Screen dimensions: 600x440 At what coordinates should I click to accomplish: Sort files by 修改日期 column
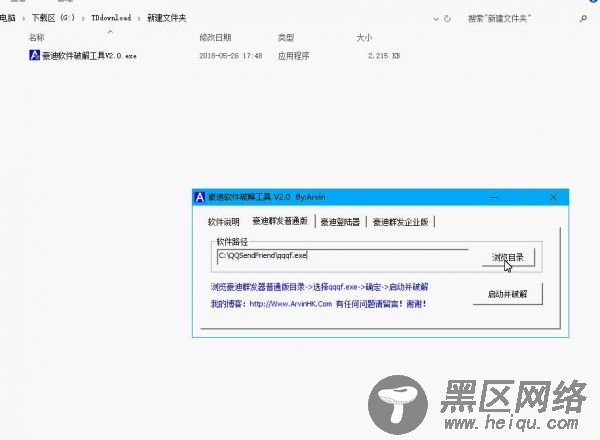click(215, 37)
